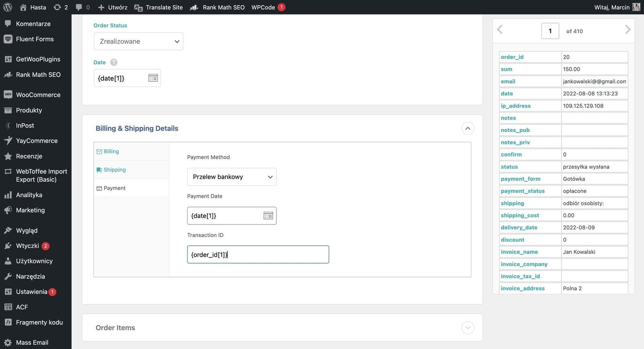Expand the Order Items section
644x349 pixels.
point(468,328)
